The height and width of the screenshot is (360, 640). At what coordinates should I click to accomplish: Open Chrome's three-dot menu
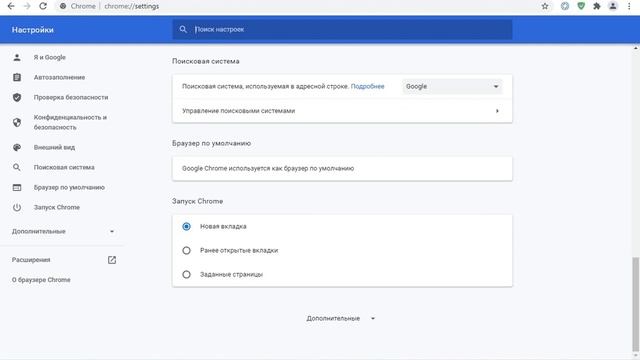tap(629, 6)
